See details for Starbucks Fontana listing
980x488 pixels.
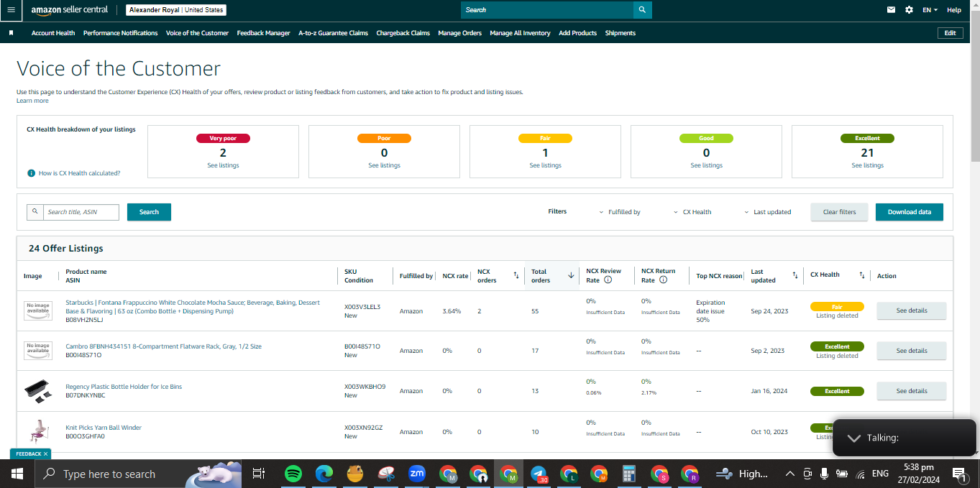tap(912, 310)
